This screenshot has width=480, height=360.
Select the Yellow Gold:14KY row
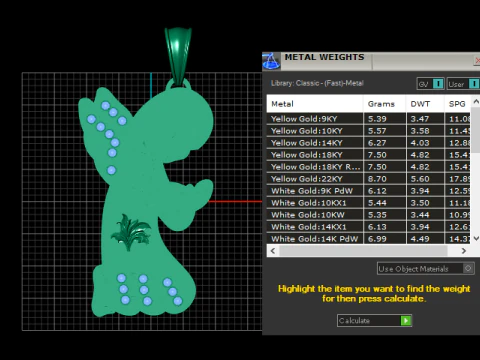(368, 143)
